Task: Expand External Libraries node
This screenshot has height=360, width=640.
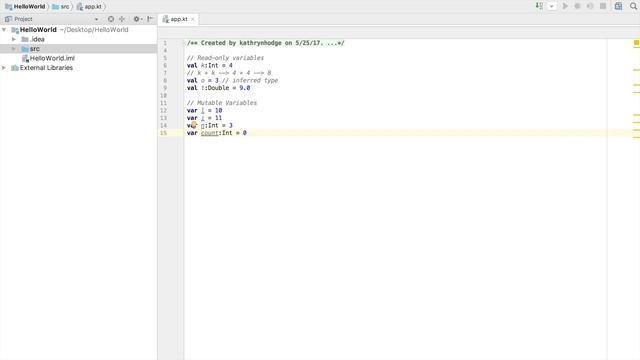Action: click(x=4, y=68)
